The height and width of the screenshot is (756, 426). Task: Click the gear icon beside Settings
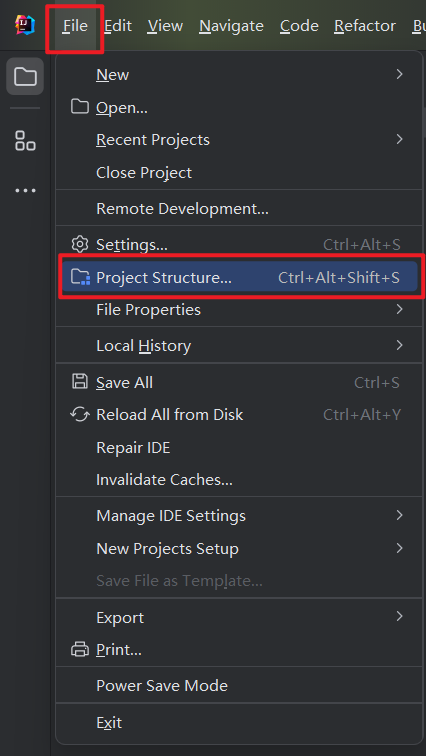pos(80,244)
